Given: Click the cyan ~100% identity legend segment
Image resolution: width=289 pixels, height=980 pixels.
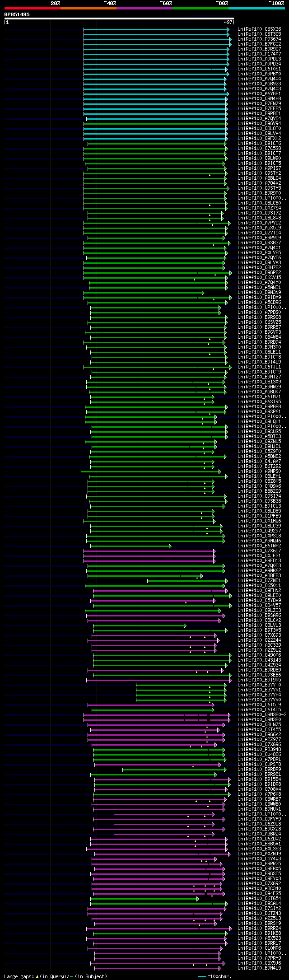Looking at the screenshot, I should [256, 8].
